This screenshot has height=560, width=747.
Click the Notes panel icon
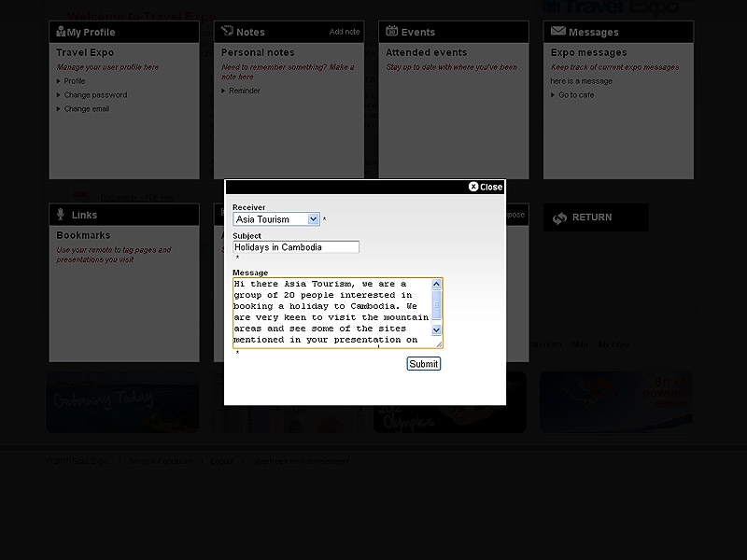tap(227, 32)
